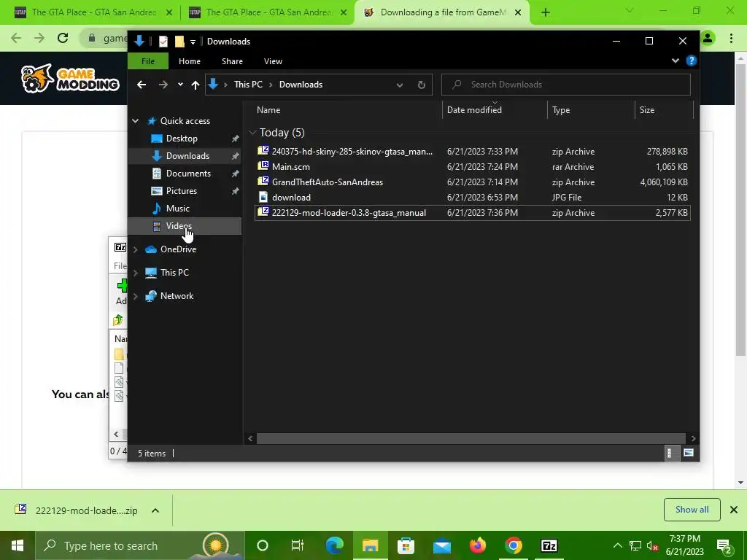Open Firefox from the taskbar

tap(477, 545)
